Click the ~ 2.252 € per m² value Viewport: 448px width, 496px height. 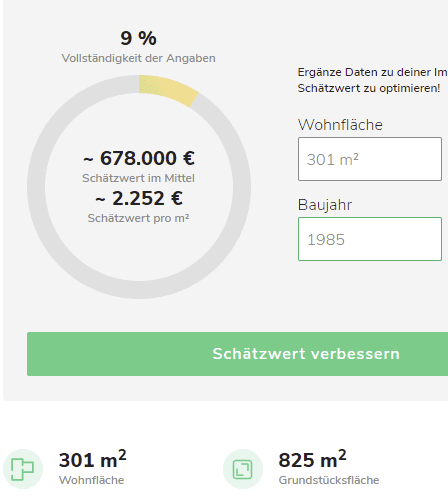(x=139, y=198)
